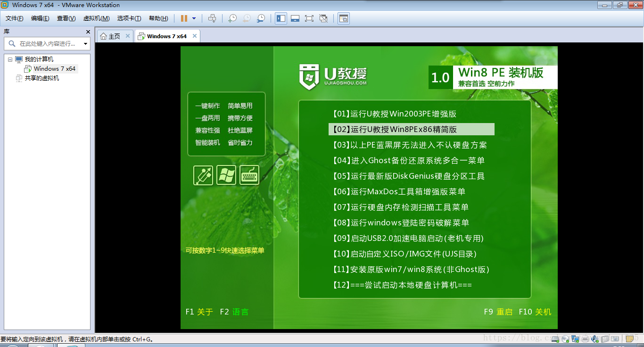Enter full screen mode
Screen dimensions: 644x347
pyautogui.click(x=309, y=18)
